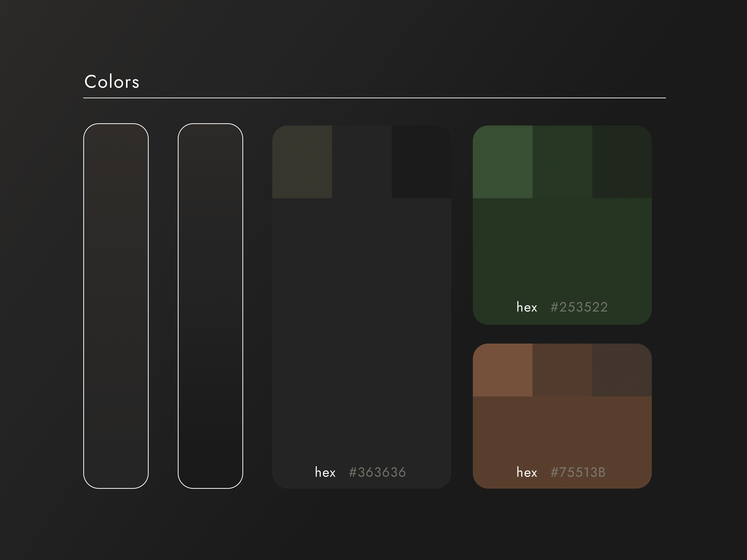Click the #75513B hex code
The width and height of the screenshot is (747, 560).
point(578,472)
